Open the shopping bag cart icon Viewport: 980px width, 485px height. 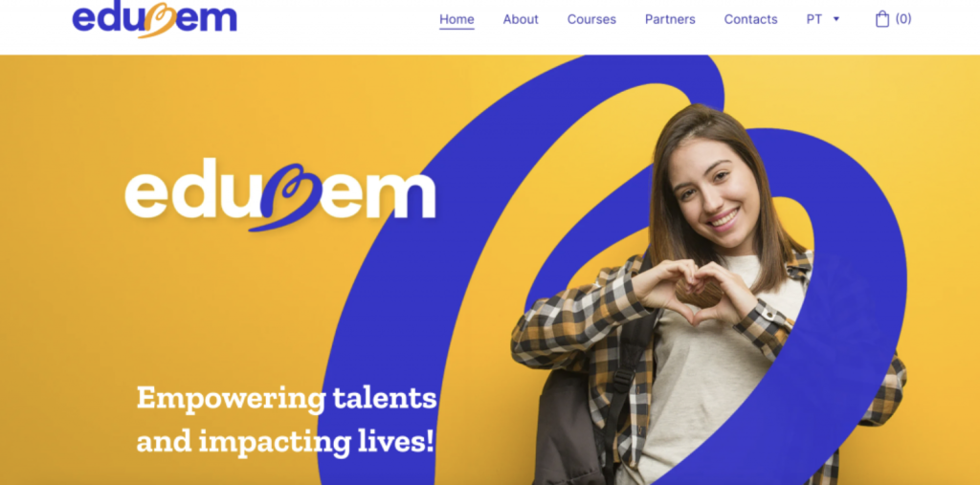[881, 19]
